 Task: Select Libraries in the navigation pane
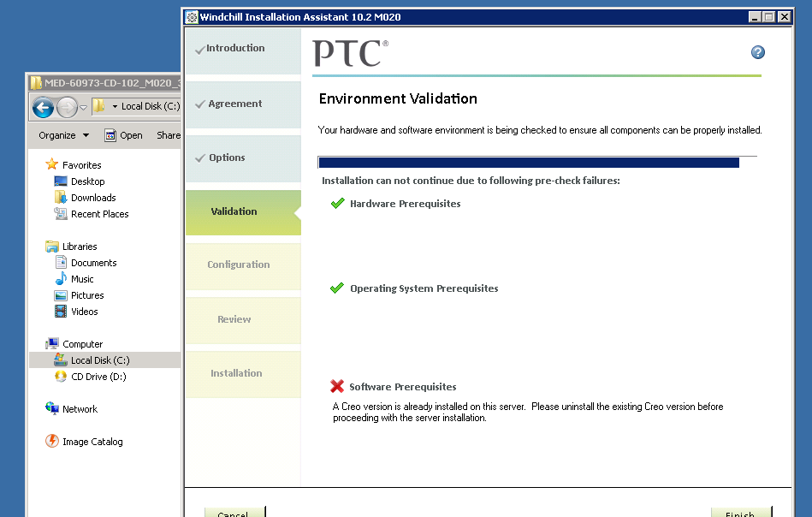click(80, 247)
